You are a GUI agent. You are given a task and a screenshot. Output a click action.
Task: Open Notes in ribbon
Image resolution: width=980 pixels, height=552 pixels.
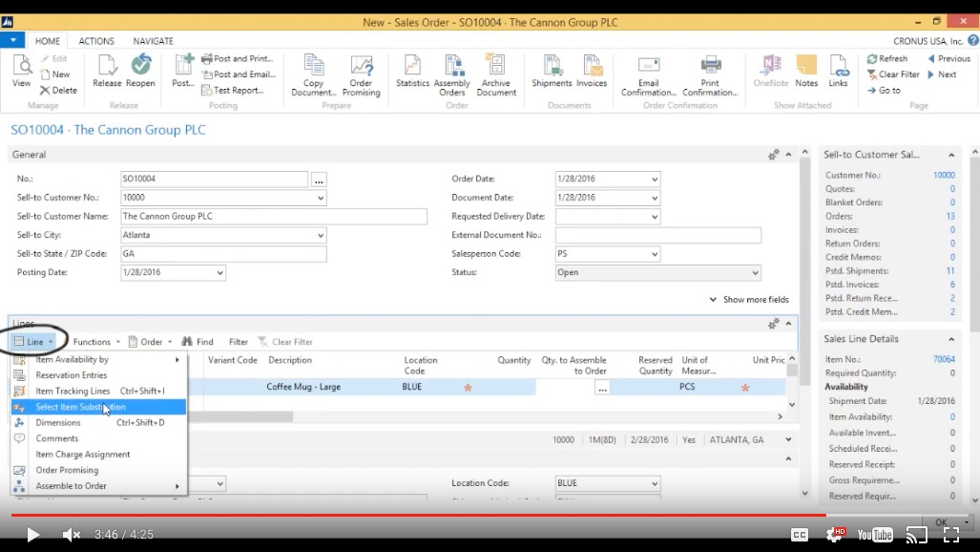(x=806, y=71)
